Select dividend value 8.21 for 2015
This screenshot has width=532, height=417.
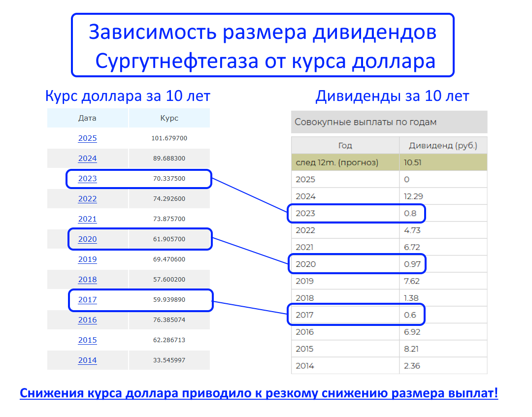[x=411, y=349]
